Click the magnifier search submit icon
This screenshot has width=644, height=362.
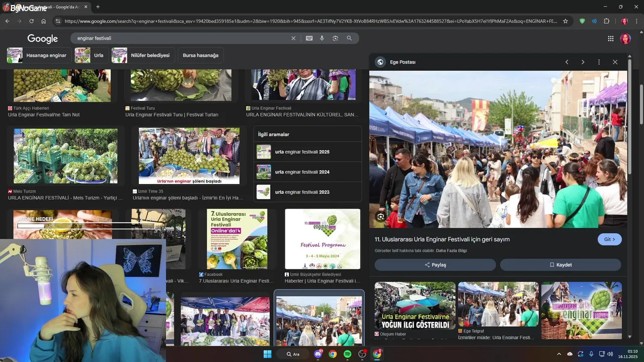coord(349,38)
